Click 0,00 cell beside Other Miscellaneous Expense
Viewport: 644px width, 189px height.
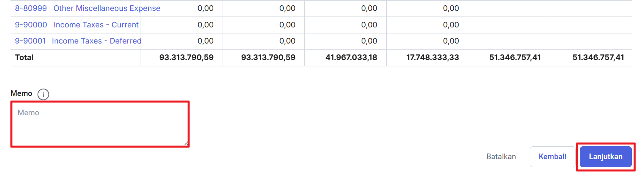(x=206, y=8)
